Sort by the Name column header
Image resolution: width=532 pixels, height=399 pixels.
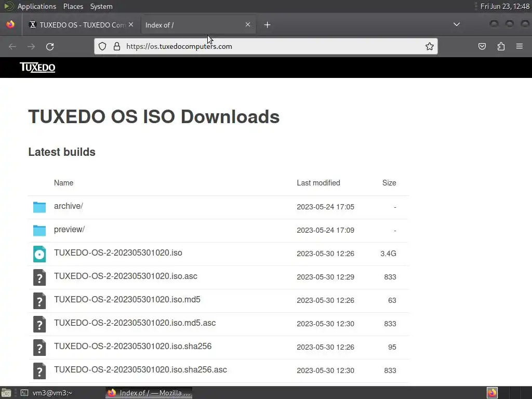pos(63,183)
